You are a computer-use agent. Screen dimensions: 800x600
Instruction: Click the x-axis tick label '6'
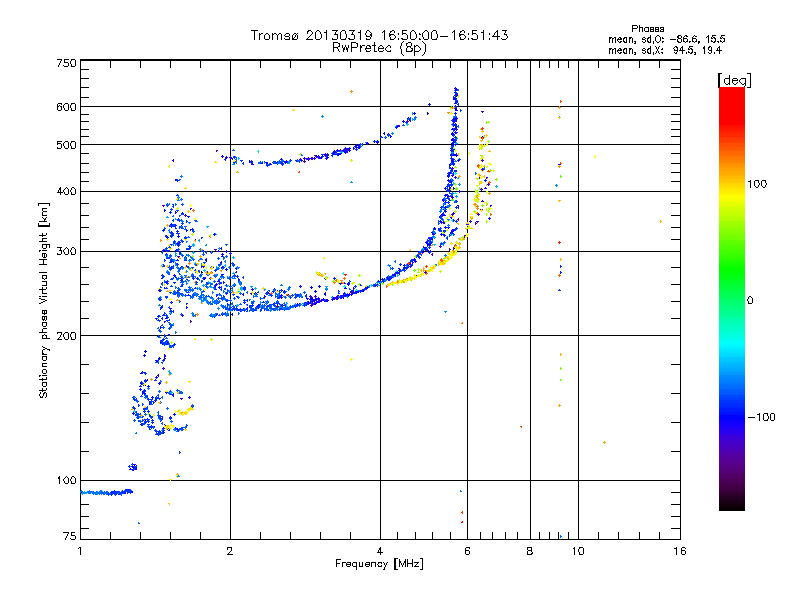[x=467, y=551]
